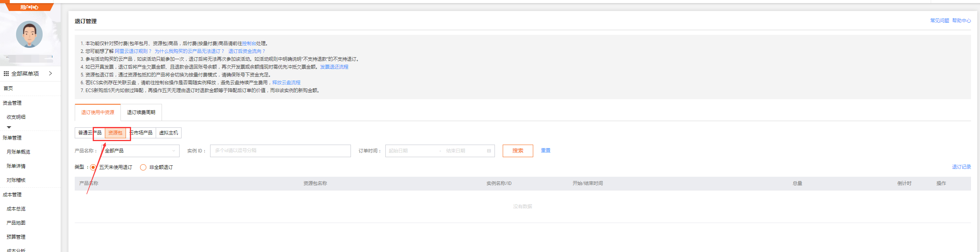Open 阿里云退订规则 link
The width and height of the screenshot is (980, 252).
coord(133,51)
